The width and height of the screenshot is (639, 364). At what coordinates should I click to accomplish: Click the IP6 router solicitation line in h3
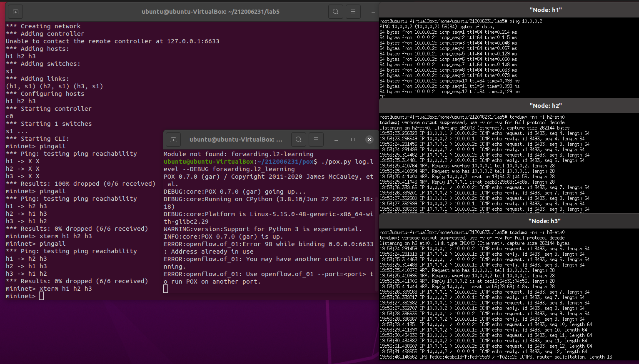pyautogui.click(x=496, y=357)
